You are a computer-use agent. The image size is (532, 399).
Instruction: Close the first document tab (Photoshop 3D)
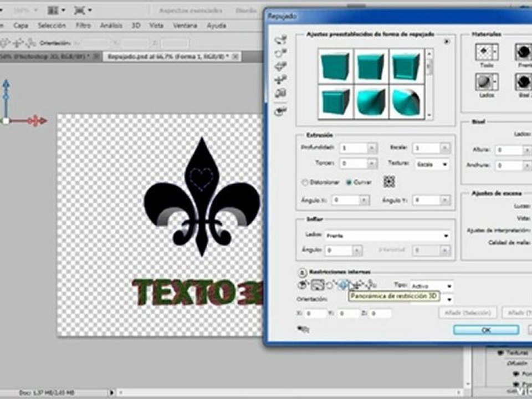(x=96, y=56)
